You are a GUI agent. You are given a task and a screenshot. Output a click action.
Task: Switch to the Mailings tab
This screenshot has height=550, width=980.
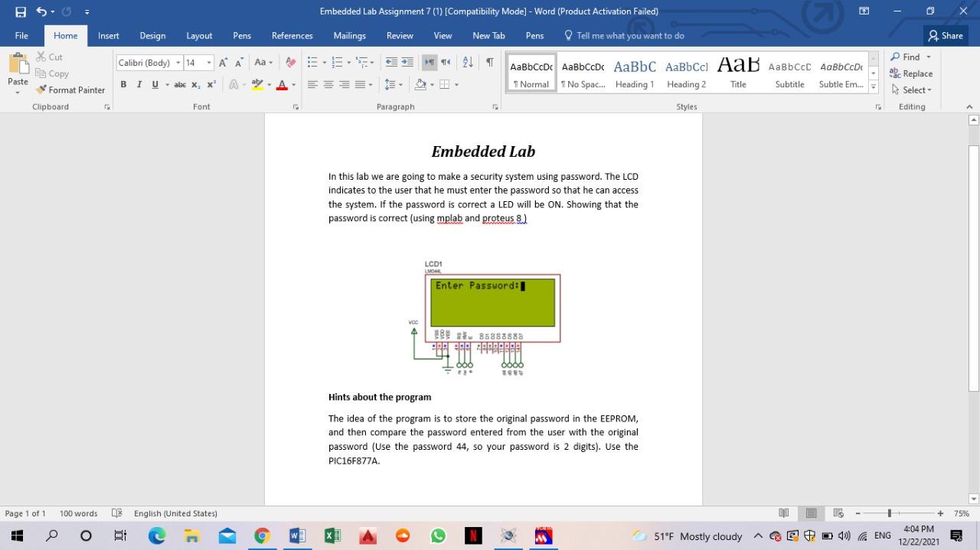click(x=349, y=35)
